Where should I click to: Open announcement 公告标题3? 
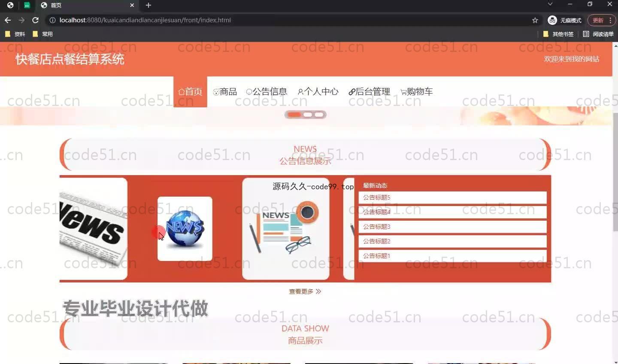(452, 227)
